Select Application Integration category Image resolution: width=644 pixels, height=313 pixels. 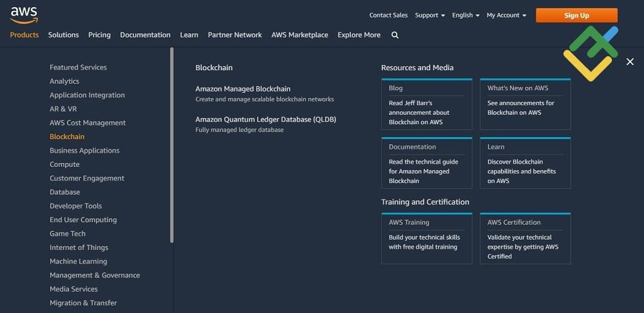[x=87, y=95]
